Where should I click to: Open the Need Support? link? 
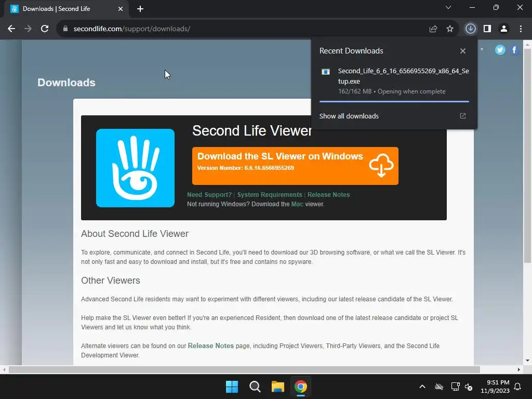pos(209,195)
